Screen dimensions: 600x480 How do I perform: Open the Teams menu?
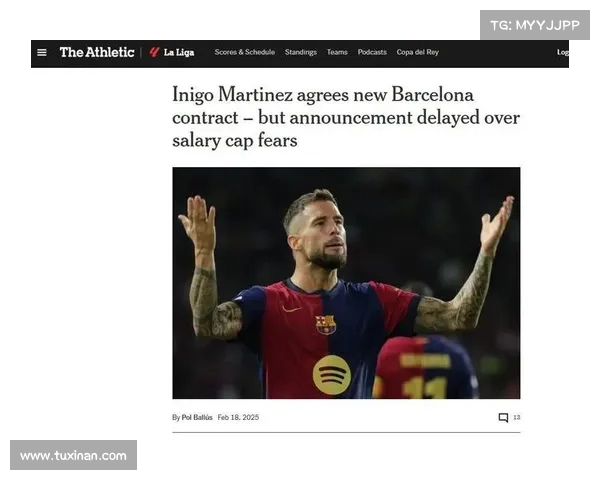tap(337, 52)
